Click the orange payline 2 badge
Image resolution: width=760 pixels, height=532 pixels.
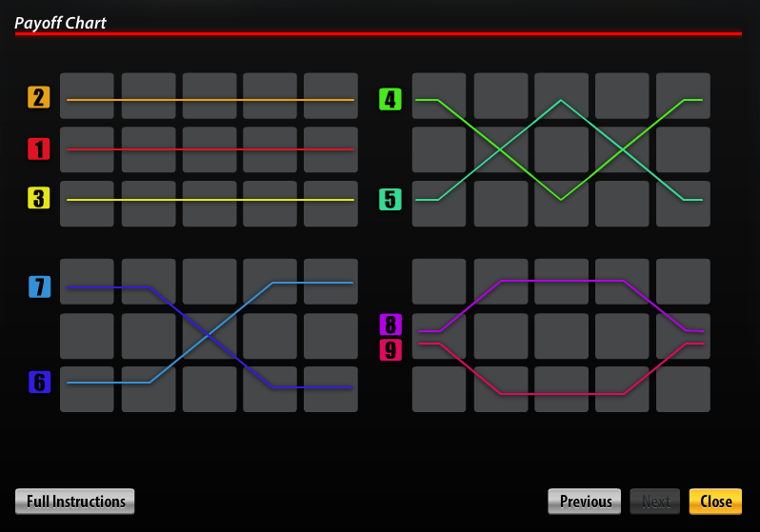click(x=38, y=97)
